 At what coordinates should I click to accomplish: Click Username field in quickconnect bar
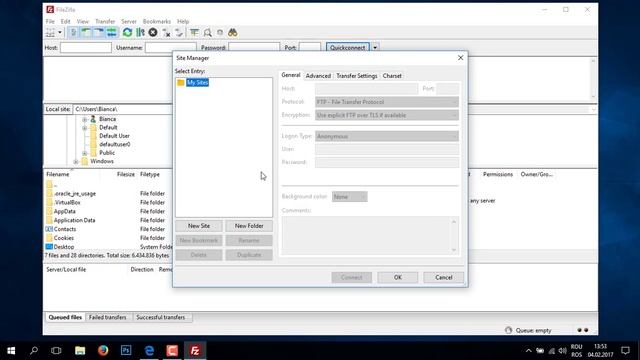[x=171, y=47]
